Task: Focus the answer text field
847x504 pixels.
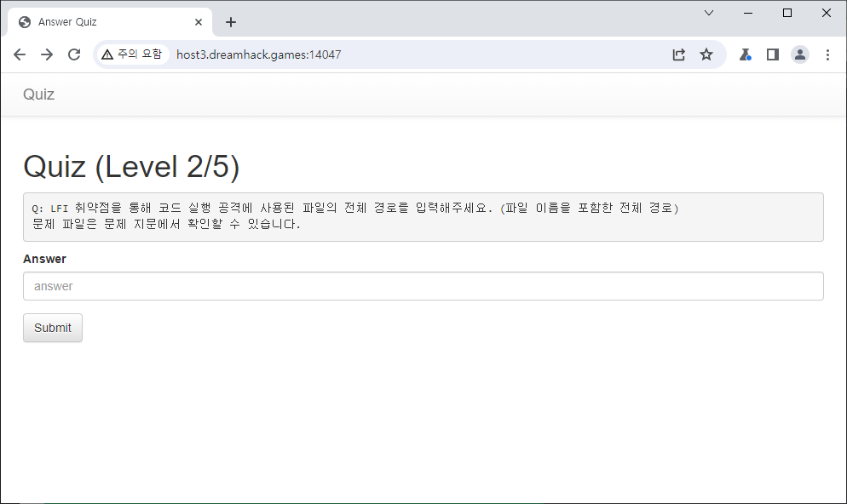Action: (x=423, y=286)
